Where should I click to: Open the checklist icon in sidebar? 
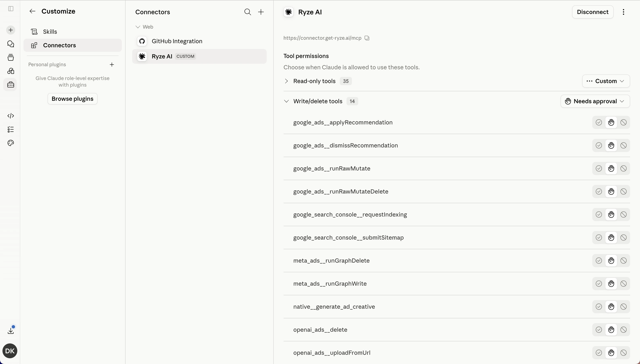click(x=10, y=130)
